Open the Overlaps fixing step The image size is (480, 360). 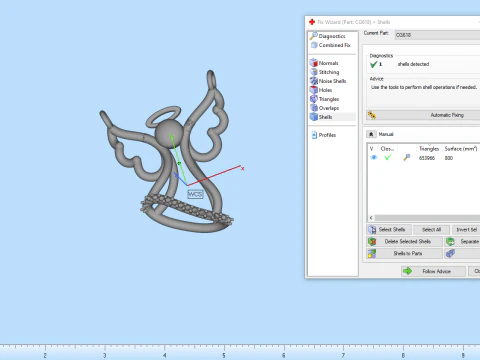[325, 108]
